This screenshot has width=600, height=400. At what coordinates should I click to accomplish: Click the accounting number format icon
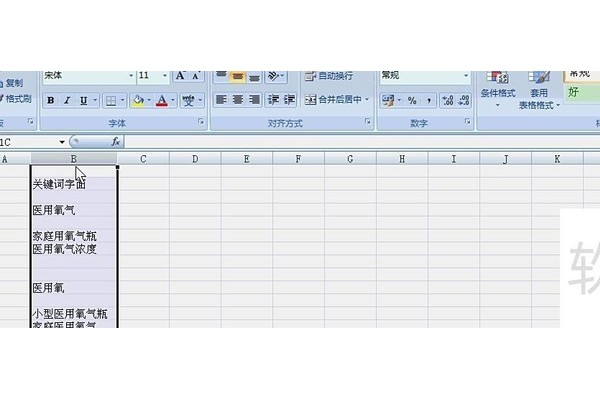pos(388,101)
